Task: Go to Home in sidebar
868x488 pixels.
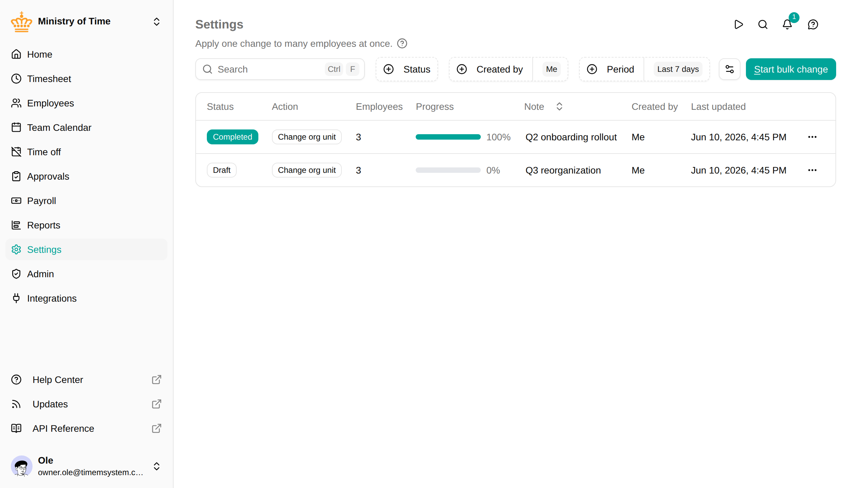Action: click(86, 54)
